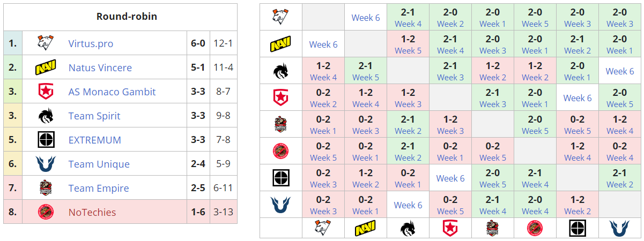Viewport: 644px width, 241px height.
Task: Click the Virtus.pro logo in the standings
Action: (46, 43)
